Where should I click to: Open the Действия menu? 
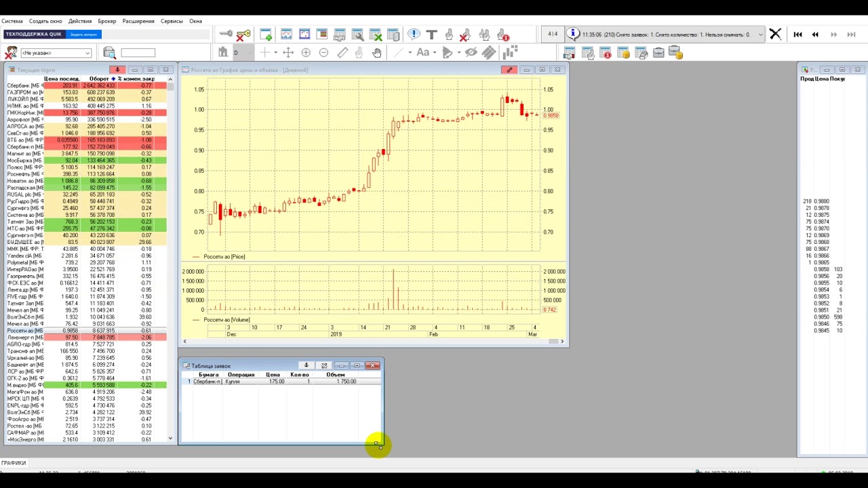click(80, 21)
